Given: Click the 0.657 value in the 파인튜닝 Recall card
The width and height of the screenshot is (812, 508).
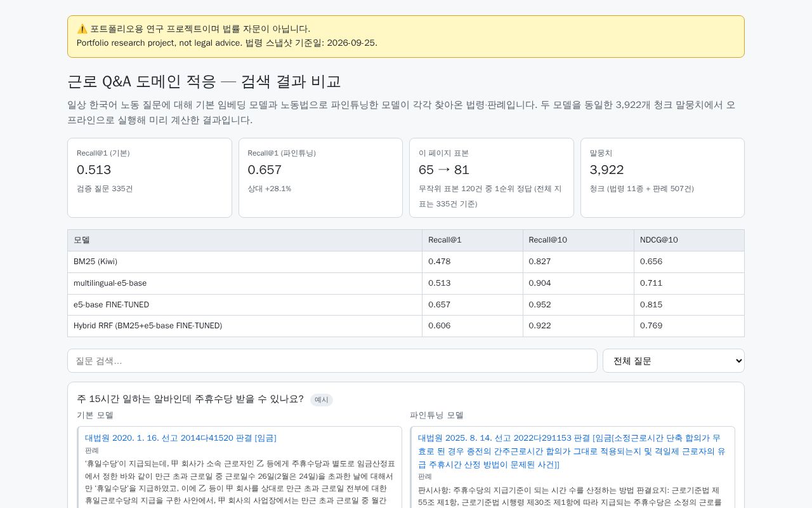Looking at the screenshot, I should click(265, 170).
